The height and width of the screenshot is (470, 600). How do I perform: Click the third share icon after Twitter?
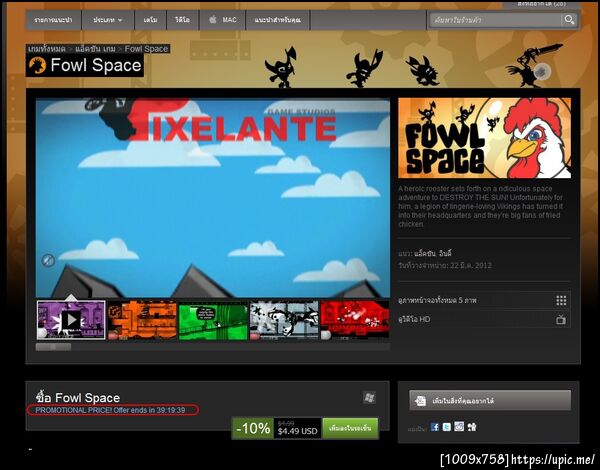[x=459, y=426]
